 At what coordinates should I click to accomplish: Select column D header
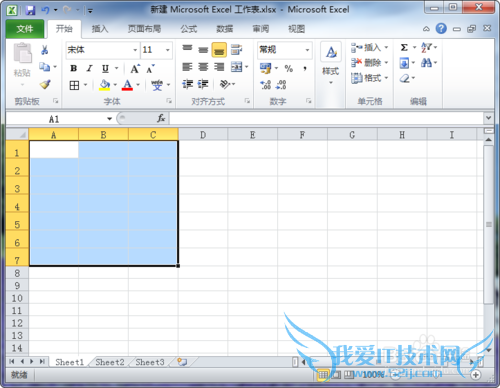click(x=203, y=135)
